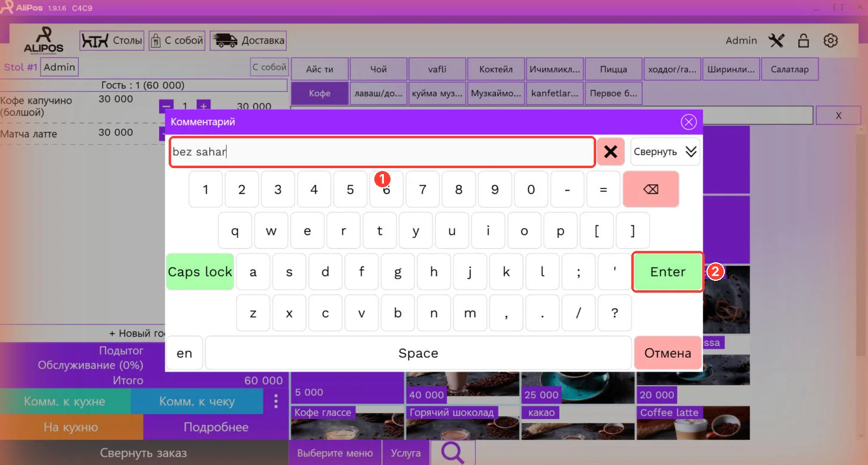Click the Услуга button
868x465 pixels.
coord(405,453)
